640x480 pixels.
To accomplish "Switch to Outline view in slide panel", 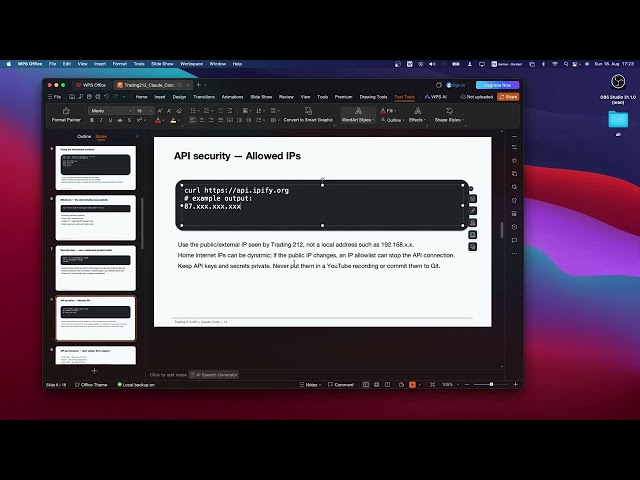I will 84,136.
